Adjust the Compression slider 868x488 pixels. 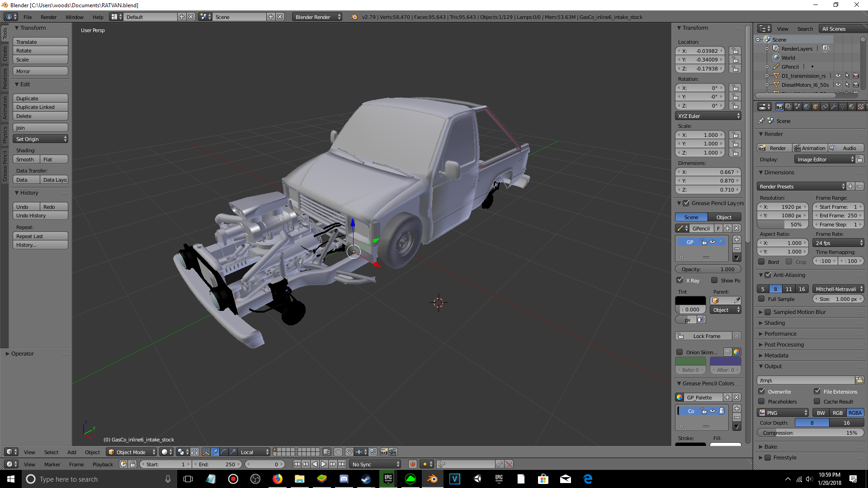coord(810,433)
